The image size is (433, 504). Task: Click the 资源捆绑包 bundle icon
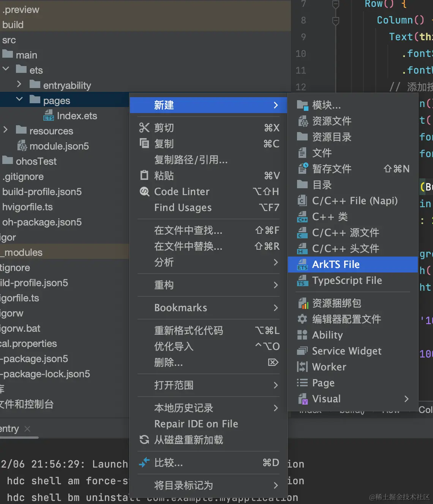(303, 303)
